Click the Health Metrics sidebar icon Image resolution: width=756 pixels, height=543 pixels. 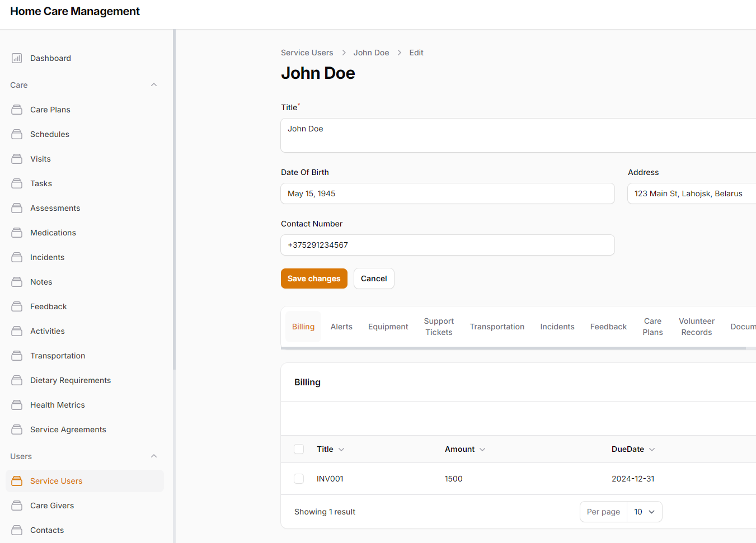click(17, 405)
